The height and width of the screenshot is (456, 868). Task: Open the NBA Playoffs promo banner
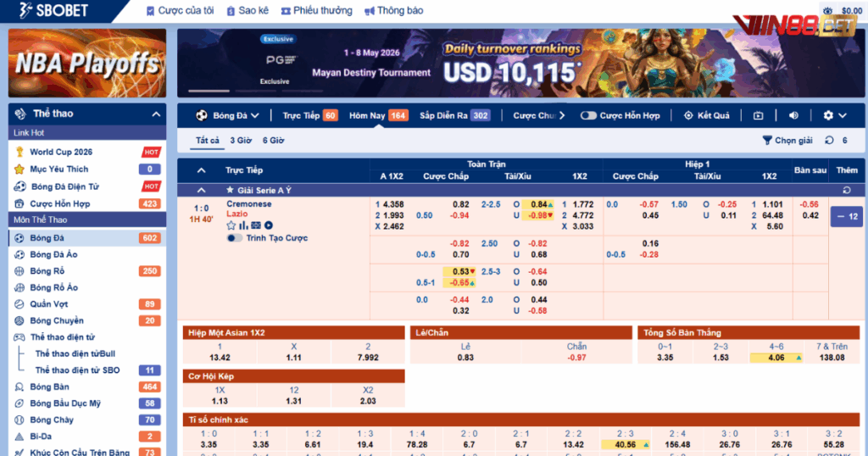[87, 63]
